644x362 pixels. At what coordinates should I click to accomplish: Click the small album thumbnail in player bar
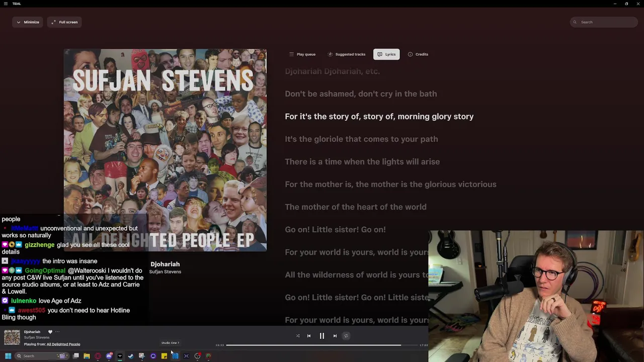[x=12, y=337]
